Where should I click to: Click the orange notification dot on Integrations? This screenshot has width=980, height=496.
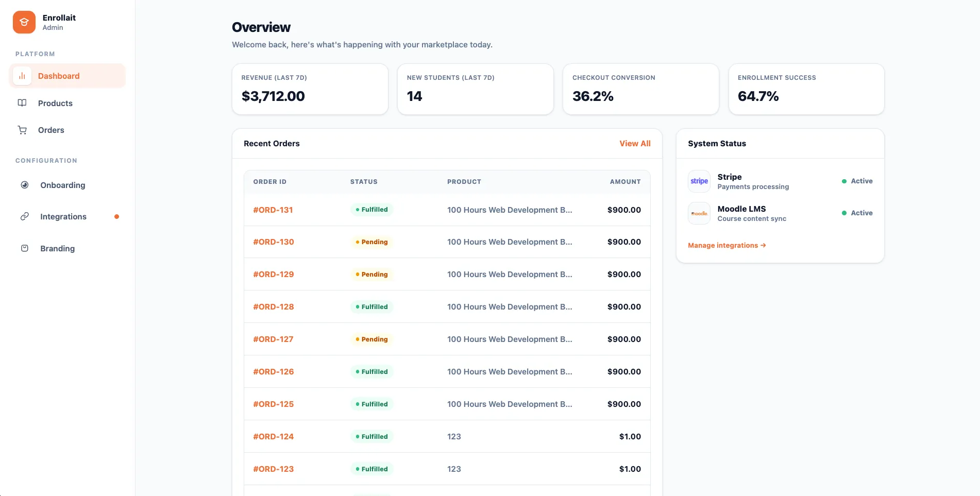(116, 216)
